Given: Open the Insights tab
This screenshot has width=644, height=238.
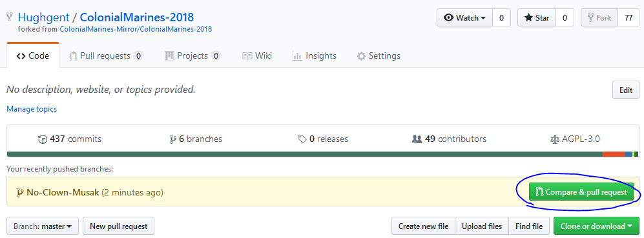Looking at the screenshot, I should coord(314,56).
